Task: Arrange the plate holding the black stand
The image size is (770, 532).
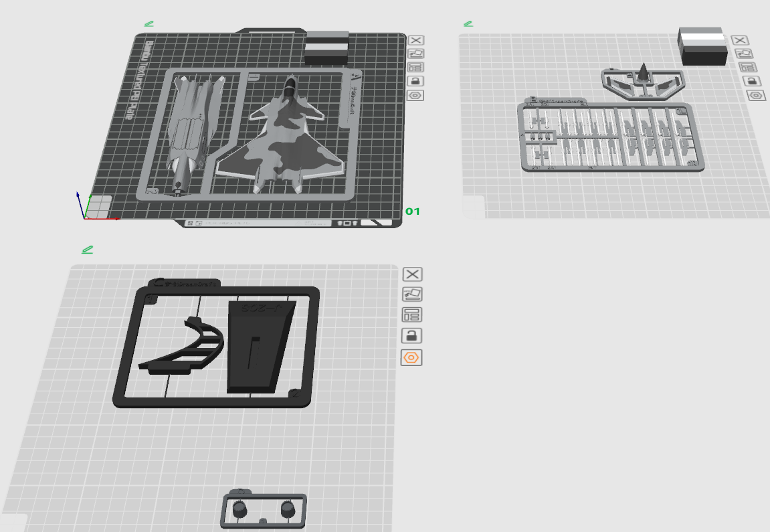Action: coord(411,315)
